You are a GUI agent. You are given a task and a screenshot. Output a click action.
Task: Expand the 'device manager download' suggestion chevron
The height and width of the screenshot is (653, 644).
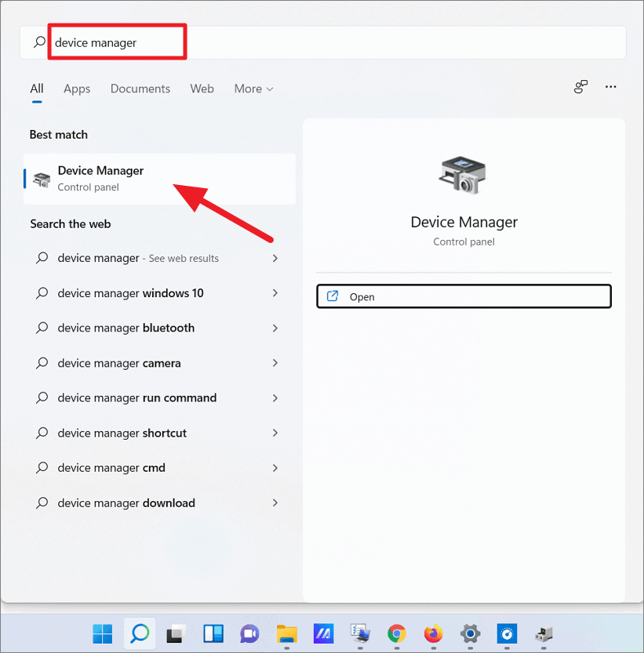[x=275, y=502]
